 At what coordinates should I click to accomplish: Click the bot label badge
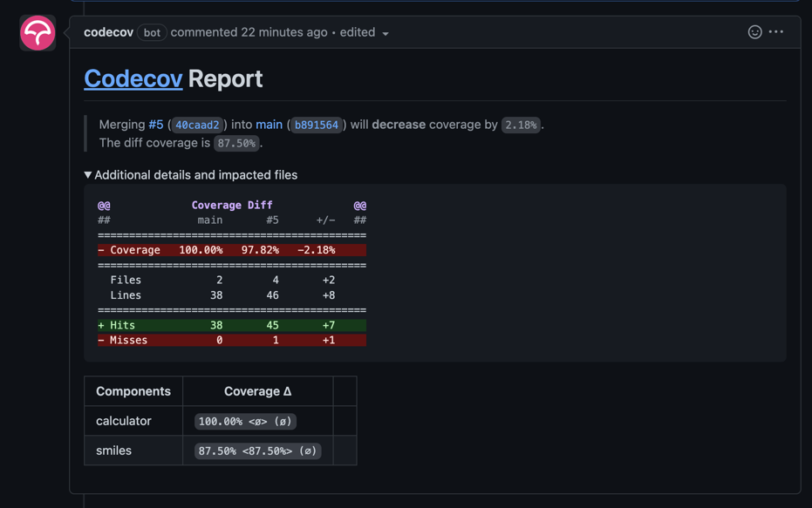[152, 32]
